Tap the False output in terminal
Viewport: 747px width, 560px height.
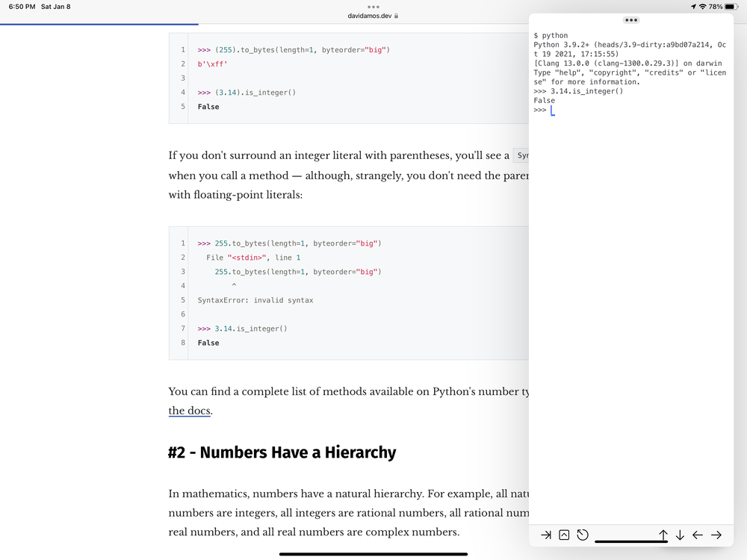[544, 101]
